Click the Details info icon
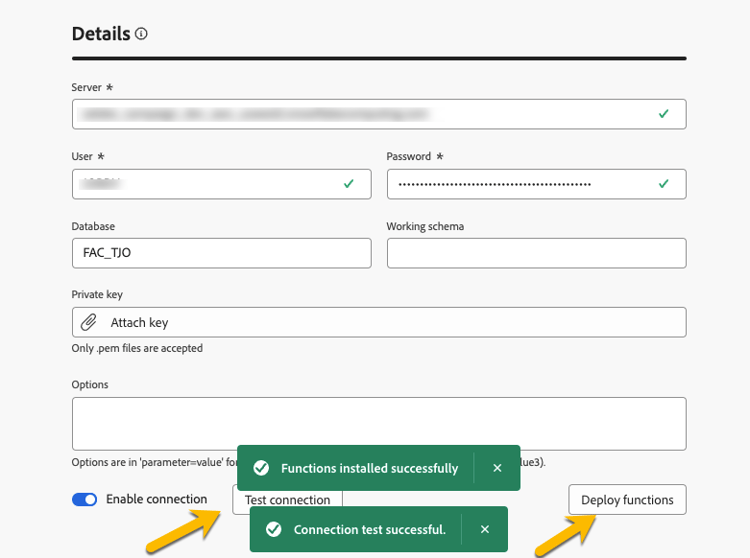The height and width of the screenshot is (558, 750). coord(141,34)
